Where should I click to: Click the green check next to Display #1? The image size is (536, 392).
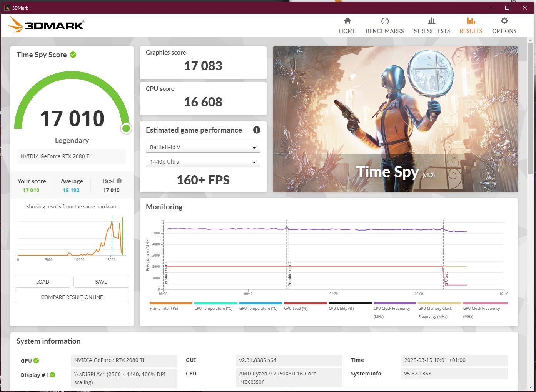click(53, 375)
